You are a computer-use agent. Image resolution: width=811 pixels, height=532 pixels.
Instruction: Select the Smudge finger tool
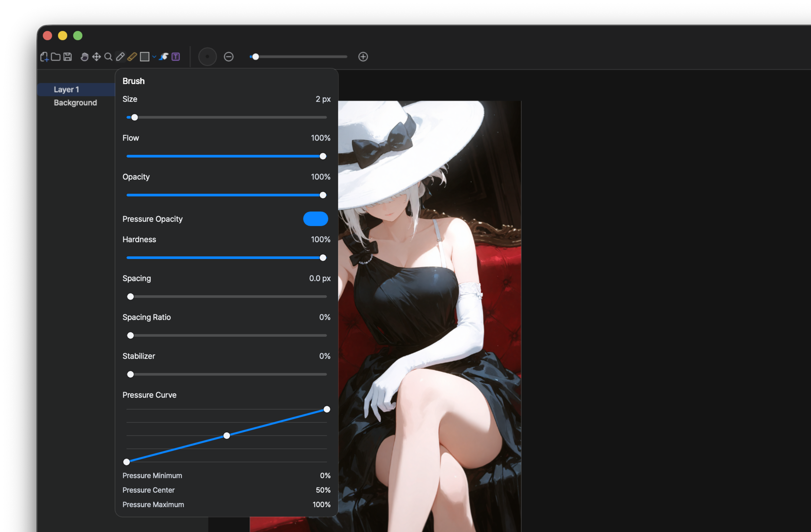click(164, 57)
